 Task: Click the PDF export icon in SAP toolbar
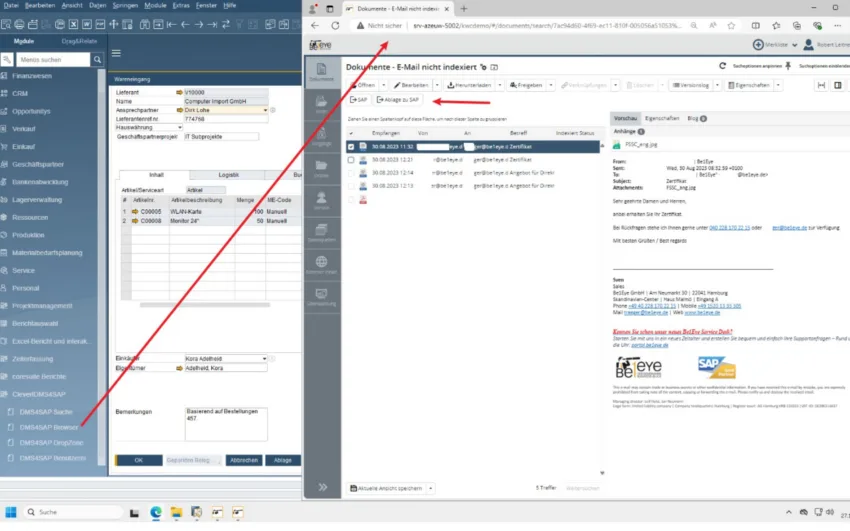[x=100, y=24]
